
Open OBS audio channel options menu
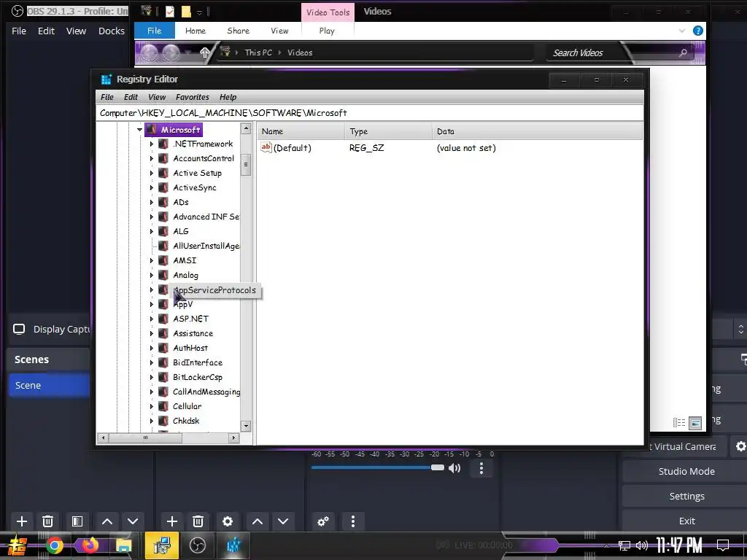[x=481, y=469]
